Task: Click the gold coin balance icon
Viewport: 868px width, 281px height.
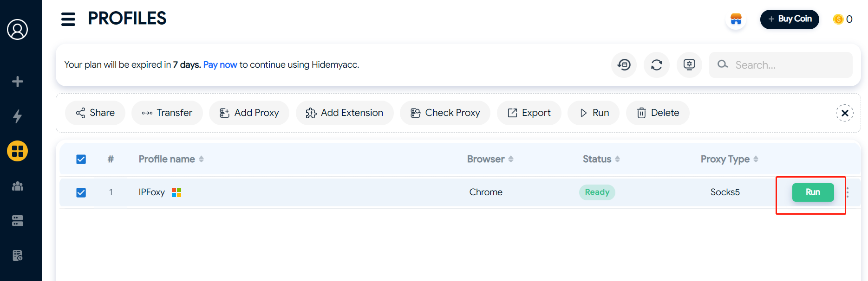Action: tap(838, 19)
